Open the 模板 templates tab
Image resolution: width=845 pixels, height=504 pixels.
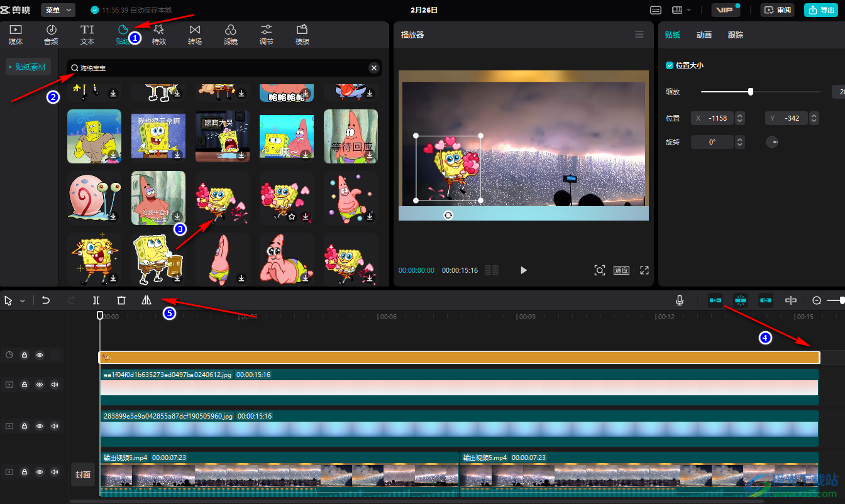tap(302, 35)
